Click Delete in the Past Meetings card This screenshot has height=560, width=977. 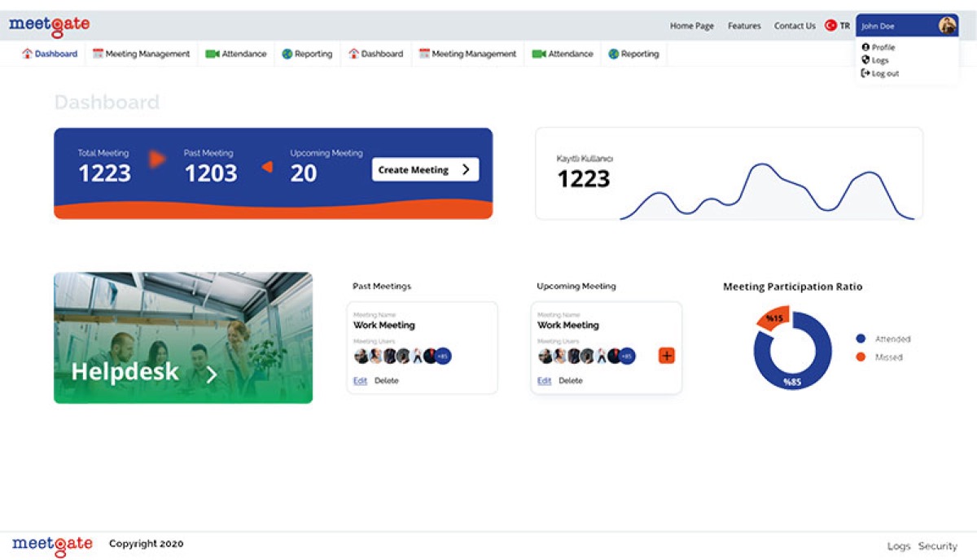click(387, 381)
